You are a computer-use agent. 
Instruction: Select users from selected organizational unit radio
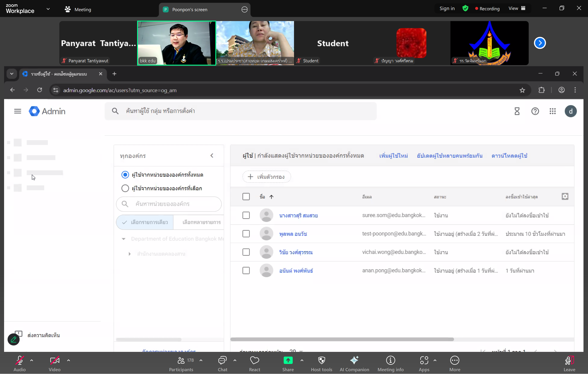[125, 188]
